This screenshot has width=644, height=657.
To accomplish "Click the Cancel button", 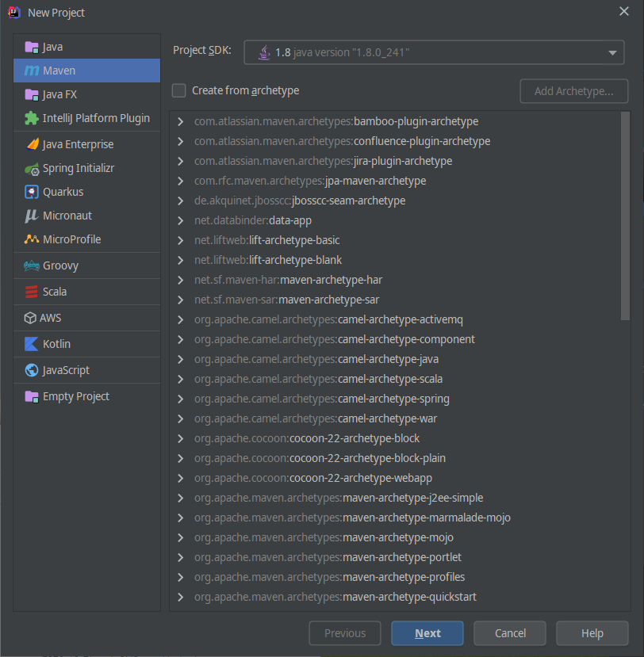I will [x=510, y=633].
